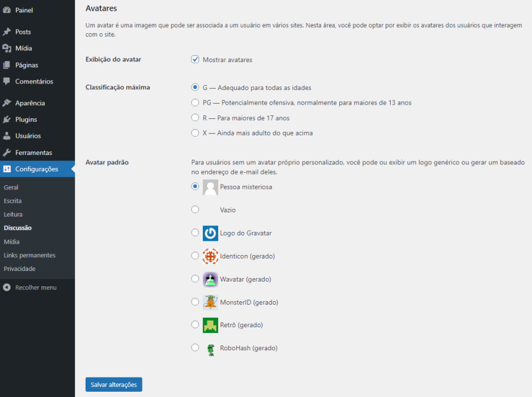This screenshot has width=532, height=397.
Task: Select the 'PG' classification radio button
Action: tap(195, 102)
